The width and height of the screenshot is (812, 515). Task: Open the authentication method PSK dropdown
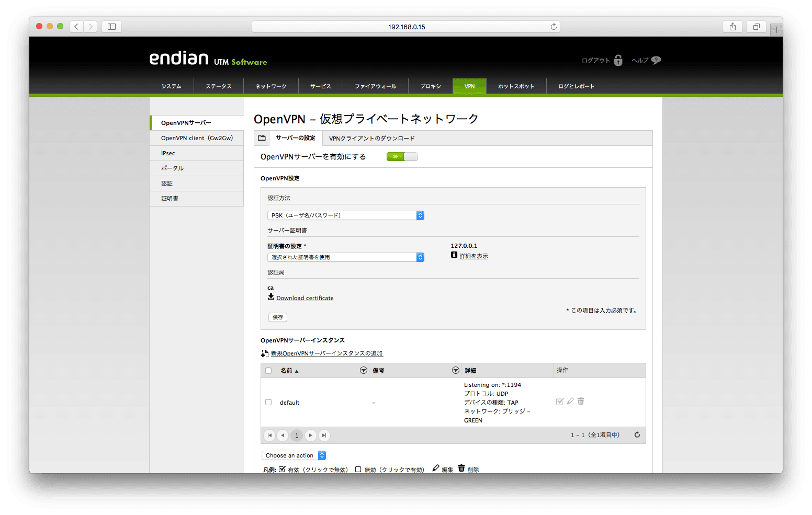345,215
